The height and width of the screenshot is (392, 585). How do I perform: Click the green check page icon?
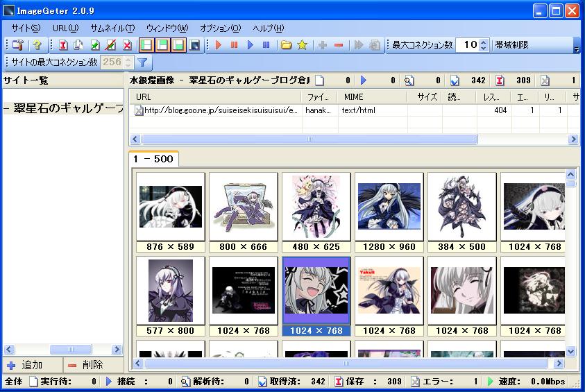pyautogui.click(x=95, y=45)
